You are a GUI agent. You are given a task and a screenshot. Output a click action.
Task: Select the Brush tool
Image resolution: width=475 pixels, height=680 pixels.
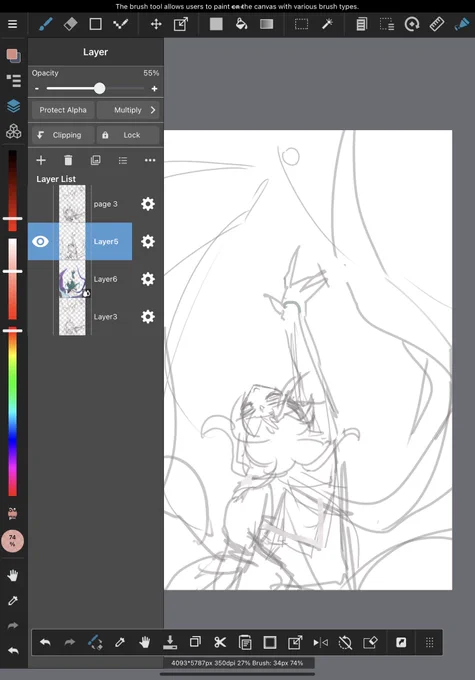point(46,24)
